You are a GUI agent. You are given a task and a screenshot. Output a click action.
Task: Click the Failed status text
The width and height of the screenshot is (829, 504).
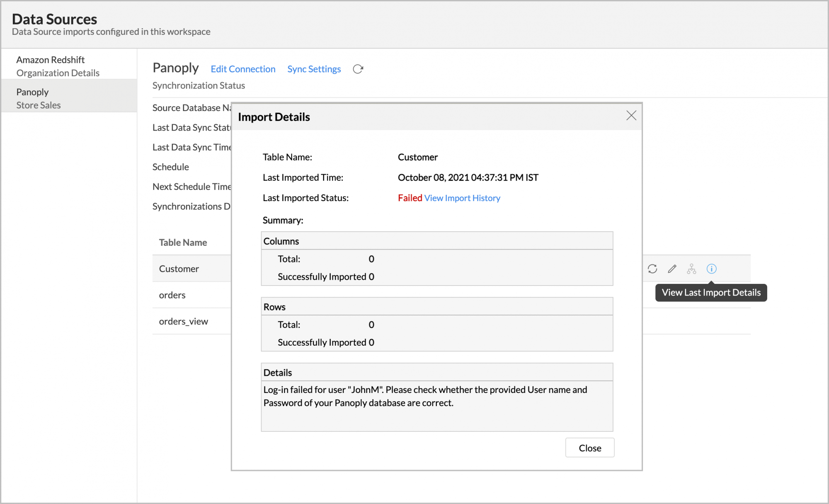(x=410, y=198)
